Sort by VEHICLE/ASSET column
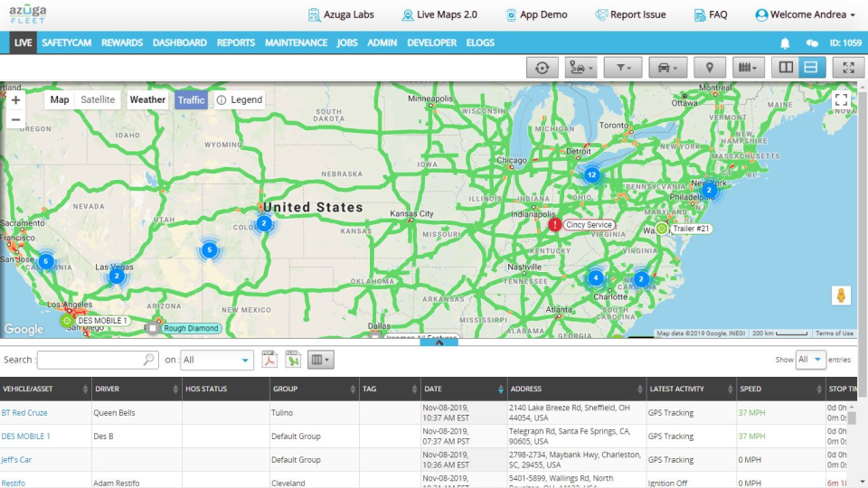The height and width of the screenshot is (488, 868). (45, 389)
